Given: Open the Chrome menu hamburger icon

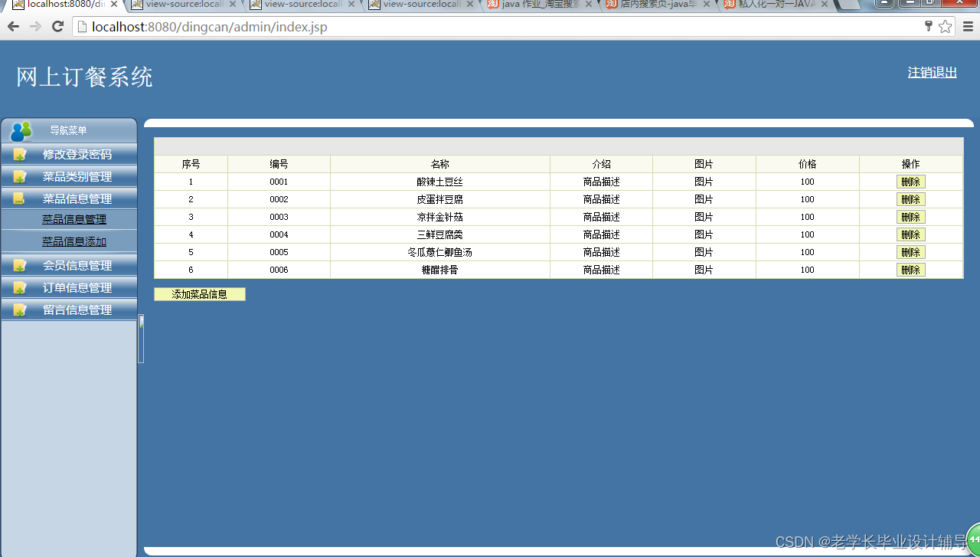Looking at the screenshot, I should (968, 27).
